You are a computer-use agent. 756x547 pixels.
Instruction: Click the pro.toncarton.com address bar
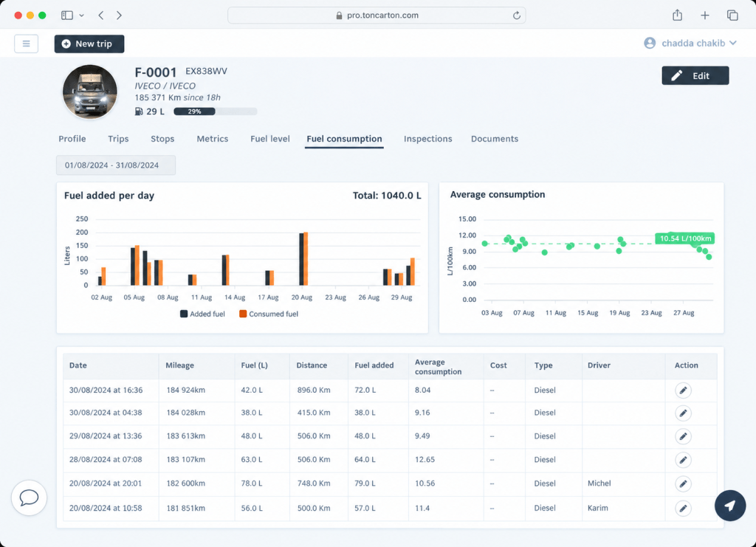click(377, 16)
